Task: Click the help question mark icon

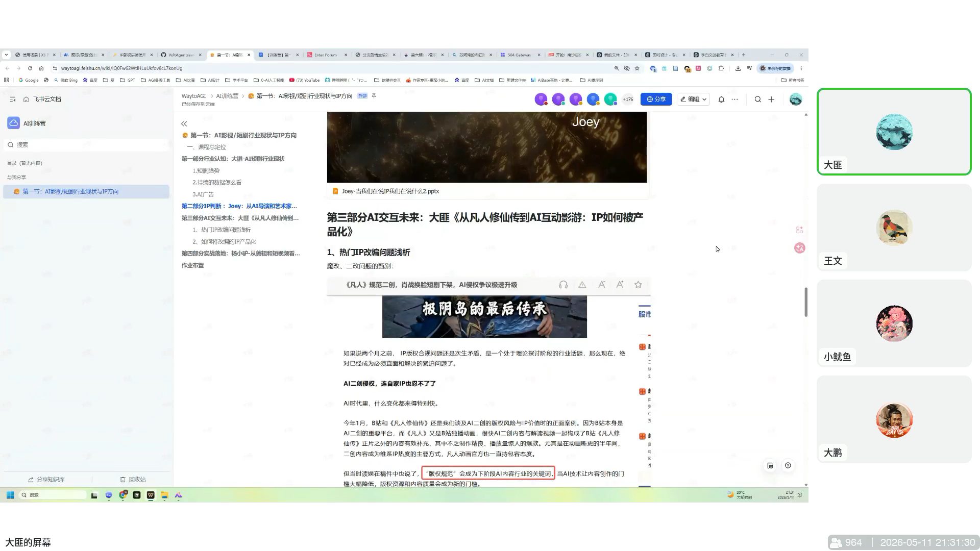Action: coord(788,465)
